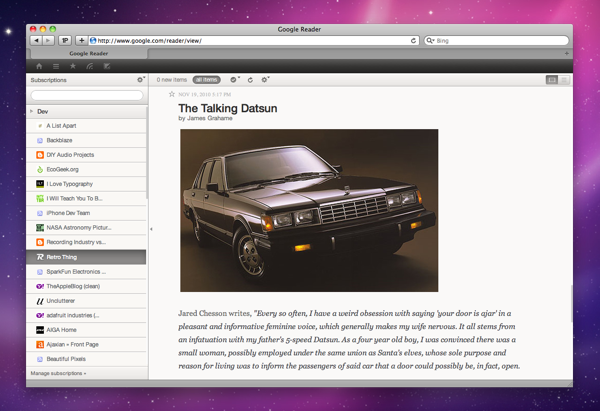Click the address bar URL field

pyautogui.click(x=253, y=41)
